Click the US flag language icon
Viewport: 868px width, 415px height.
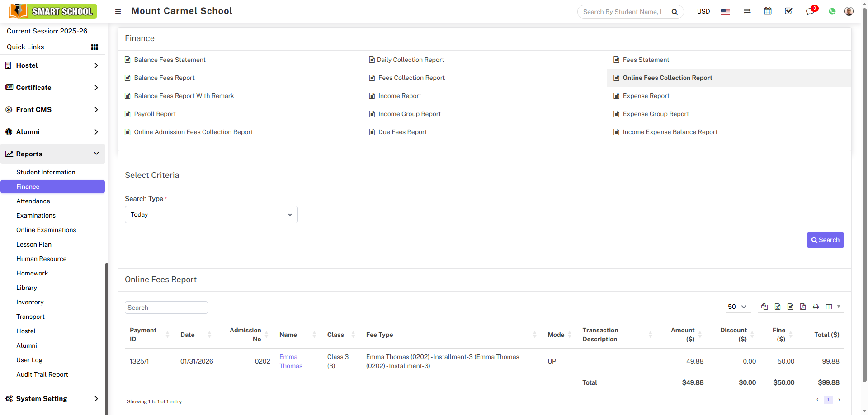[725, 12]
